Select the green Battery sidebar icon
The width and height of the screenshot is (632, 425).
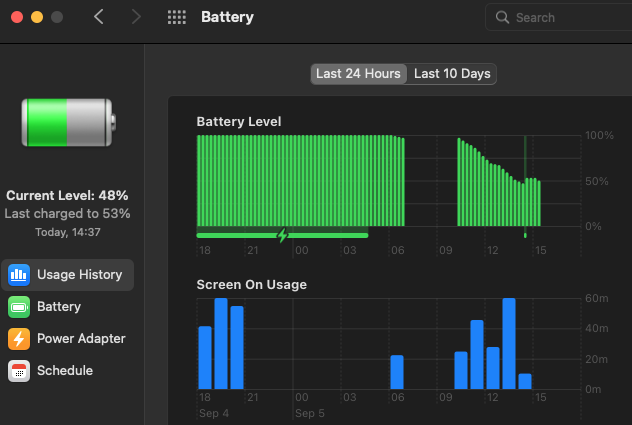click(x=19, y=307)
